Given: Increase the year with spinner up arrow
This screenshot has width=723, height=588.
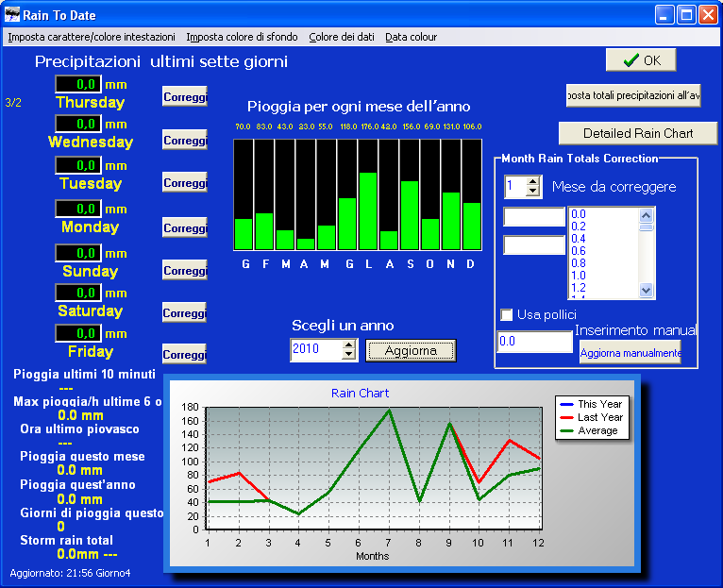Looking at the screenshot, I should click(349, 344).
